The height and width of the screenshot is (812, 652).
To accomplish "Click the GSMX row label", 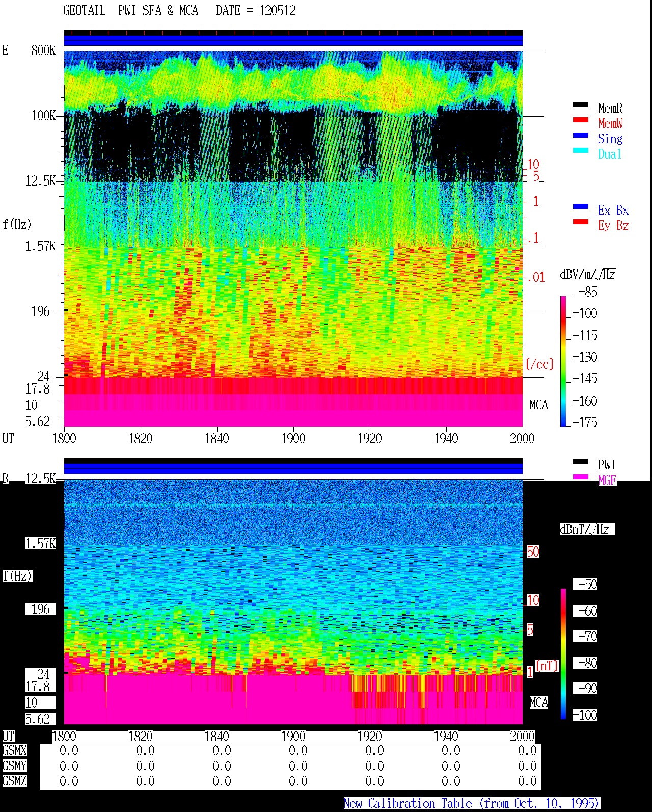I will [x=14, y=751].
